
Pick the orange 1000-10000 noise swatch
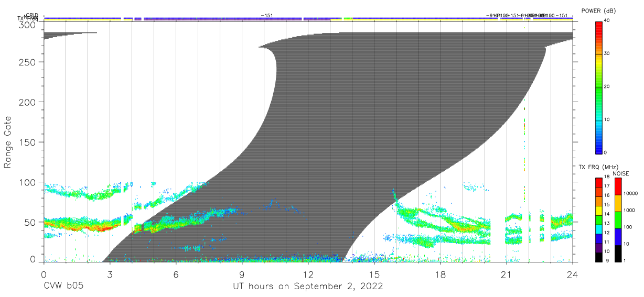[x=618, y=203]
